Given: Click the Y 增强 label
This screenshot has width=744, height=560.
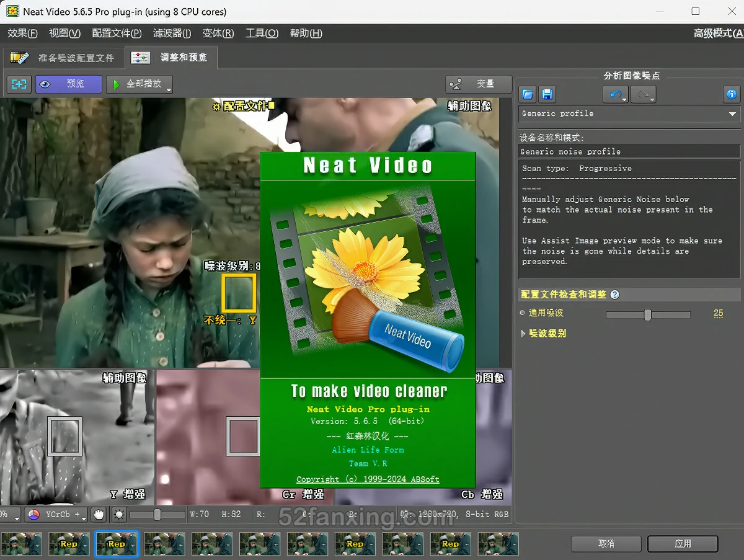Looking at the screenshot, I should click(x=127, y=494).
